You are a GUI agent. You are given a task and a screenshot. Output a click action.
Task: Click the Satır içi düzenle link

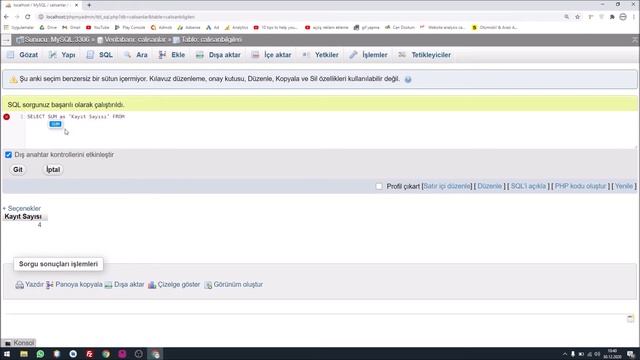[447, 186]
